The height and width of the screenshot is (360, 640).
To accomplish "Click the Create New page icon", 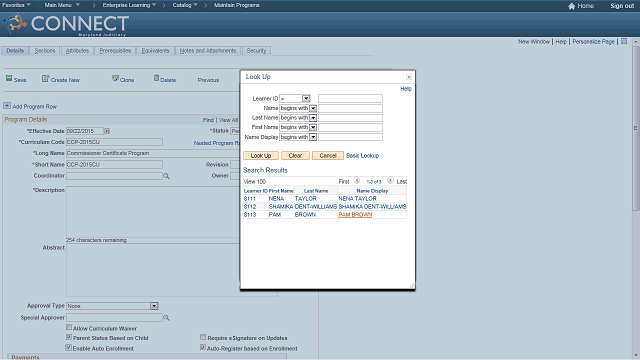I will click(x=45, y=78).
